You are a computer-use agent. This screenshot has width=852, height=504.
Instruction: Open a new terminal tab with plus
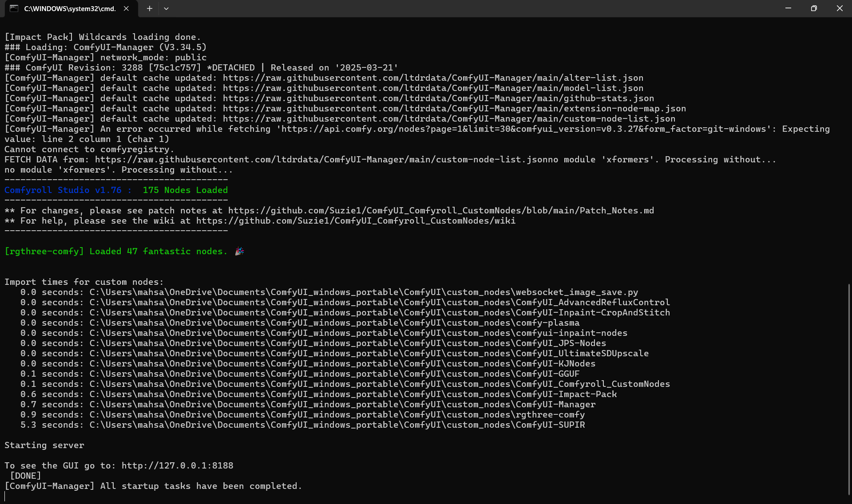pos(150,8)
